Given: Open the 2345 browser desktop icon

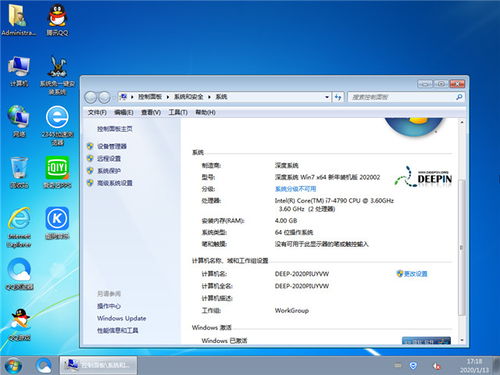Looking at the screenshot, I should click(57, 125).
